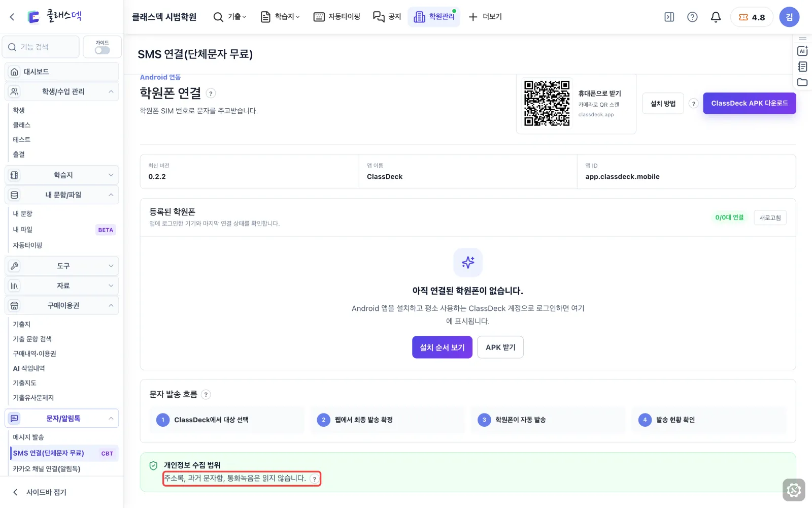Click help icon beside 설치 방법 button
Image resolution: width=812 pixels, height=508 pixels.
coord(693,103)
